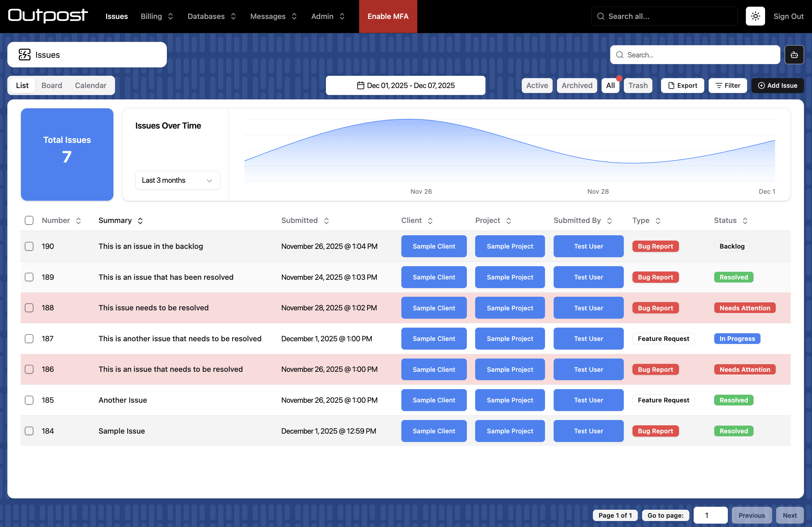Sort by Number column arrows

coord(78,221)
